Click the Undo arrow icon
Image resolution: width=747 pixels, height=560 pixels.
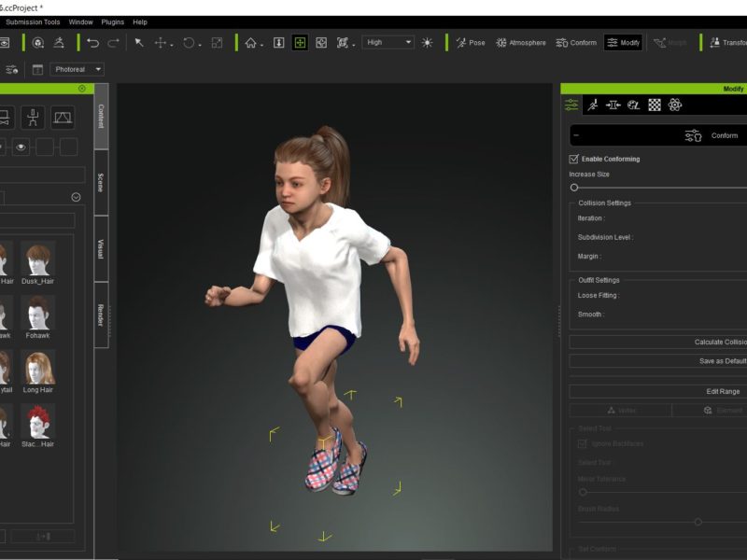92,43
